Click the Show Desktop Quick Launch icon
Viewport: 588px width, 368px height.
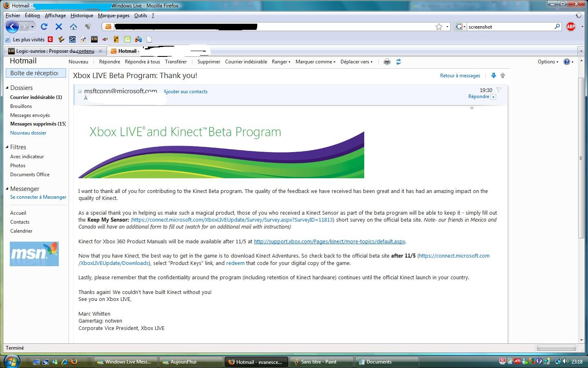pos(36,362)
